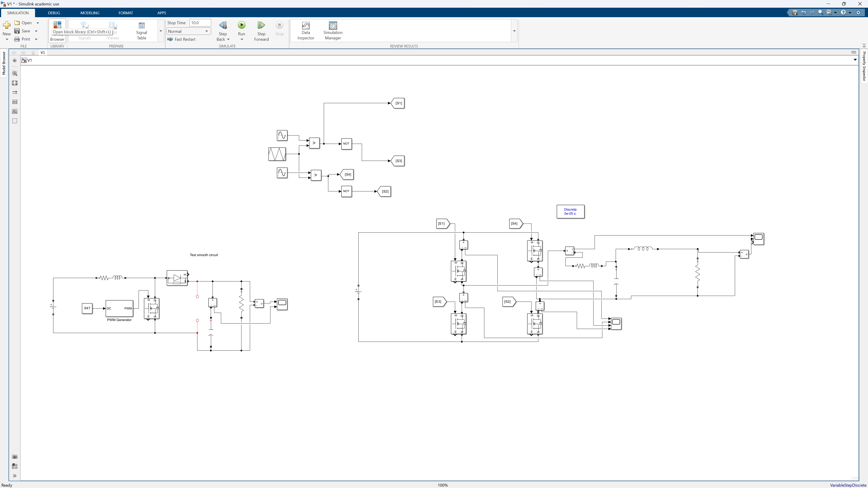This screenshot has height=488, width=868.
Task: Open the Run button dropdown arrow
Action: click(x=242, y=39)
